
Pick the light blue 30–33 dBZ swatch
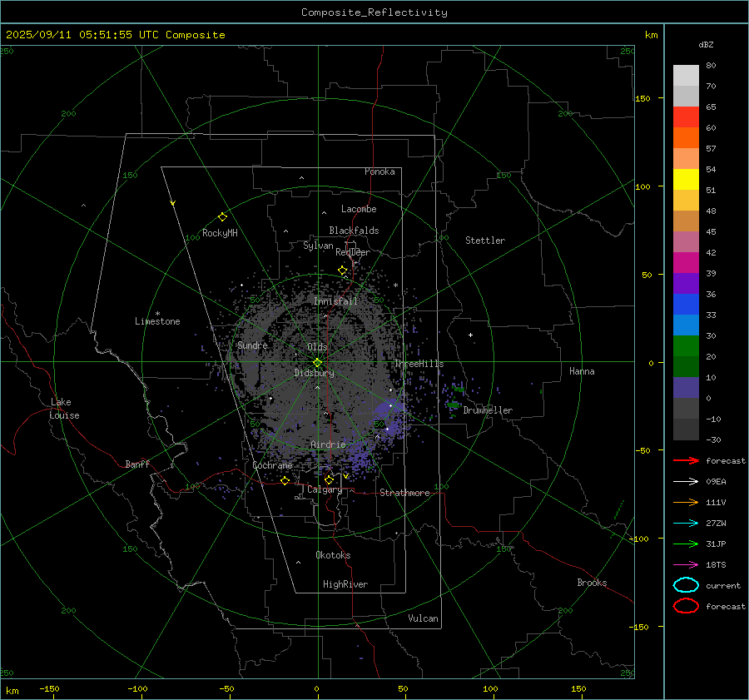coord(686,325)
